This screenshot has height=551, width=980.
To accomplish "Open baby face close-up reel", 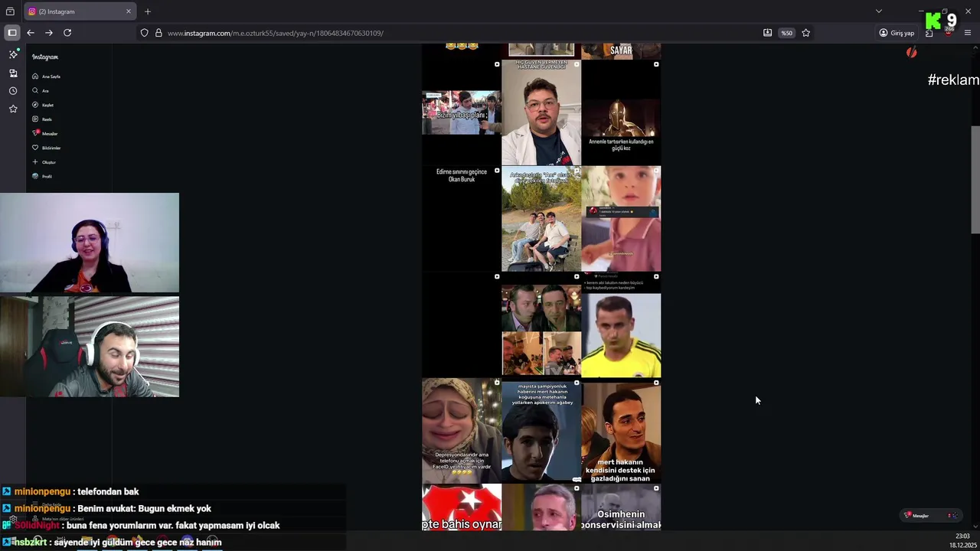I will pos(621,219).
